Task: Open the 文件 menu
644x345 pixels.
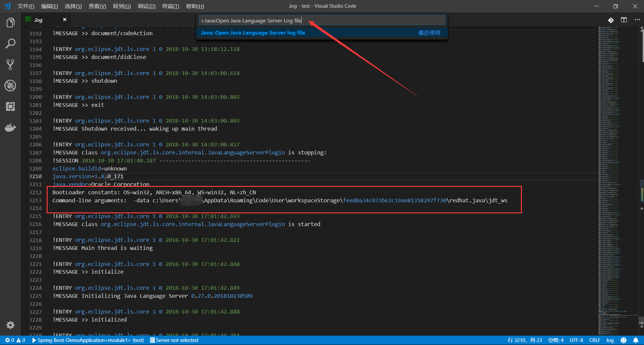Action: (x=26, y=6)
